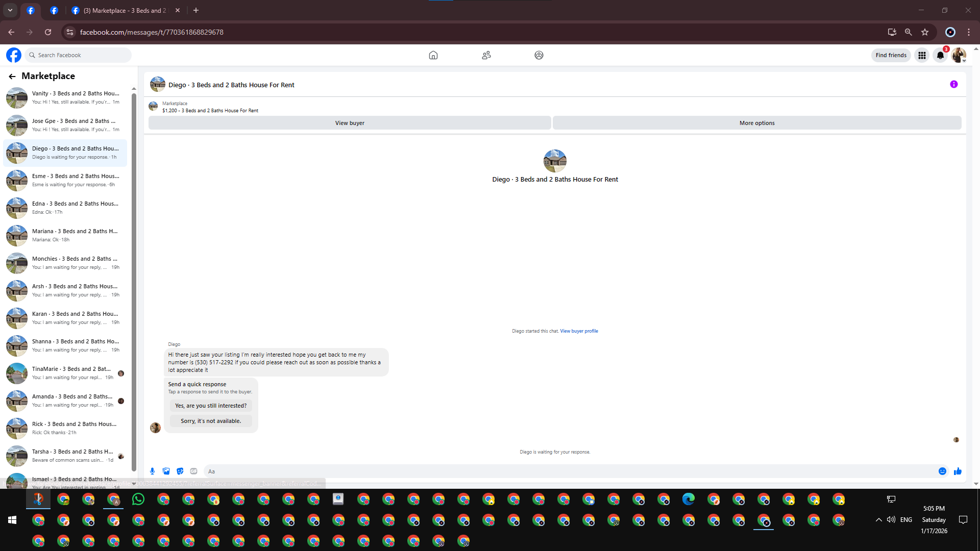Open the Facebook menu grid icon
Image resolution: width=980 pixels, height=551 pixels.
click(922, 55)
